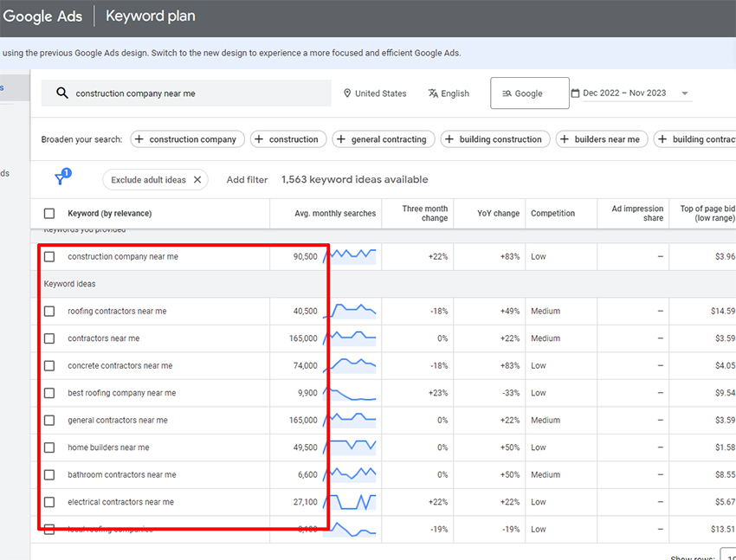Click the Medium competition for 'roofing contractors'
736x560 pixels.
pyautogui.click(x=546, y=311)
